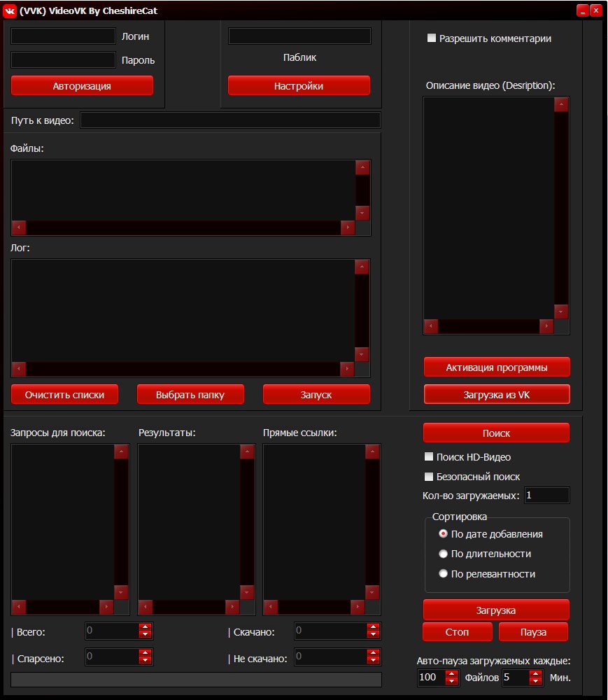Click inside the Лог text area
Image resolution: width=608 pixels, height=700 pixels.
point(183,311)
